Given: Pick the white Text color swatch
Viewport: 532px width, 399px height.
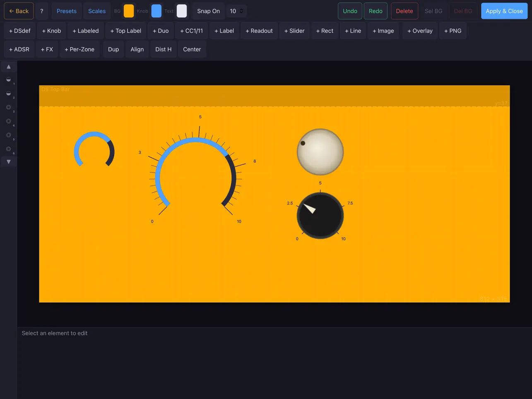Looking at the screenshot, I should 182,11.
